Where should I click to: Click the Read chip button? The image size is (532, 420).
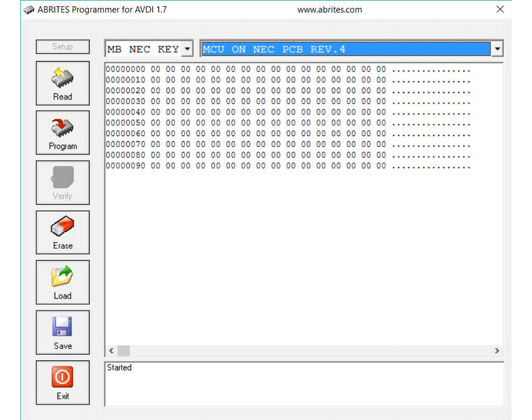tap(63, 84)
